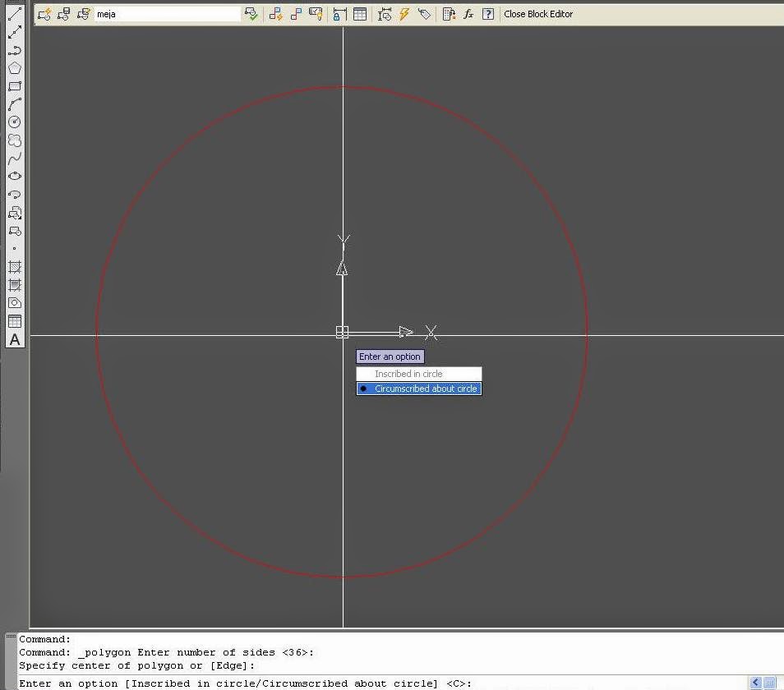Select the Spline tool

[14, 158]
